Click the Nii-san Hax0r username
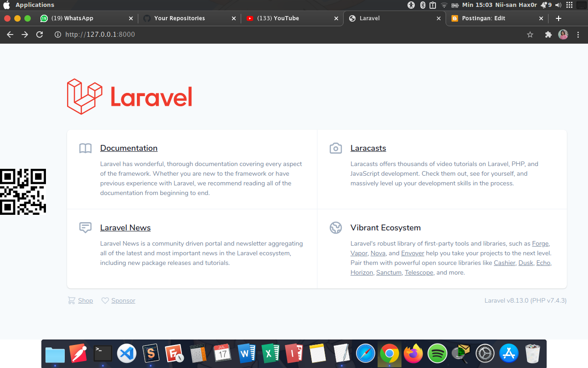 516,5
